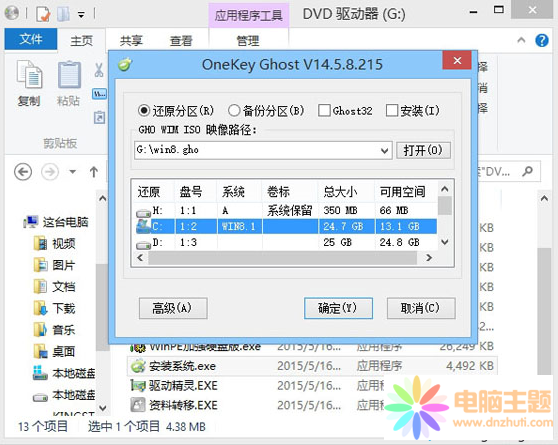Click the 可用空间 column header
The image size is (558, 445).
[x=406, y=192]
